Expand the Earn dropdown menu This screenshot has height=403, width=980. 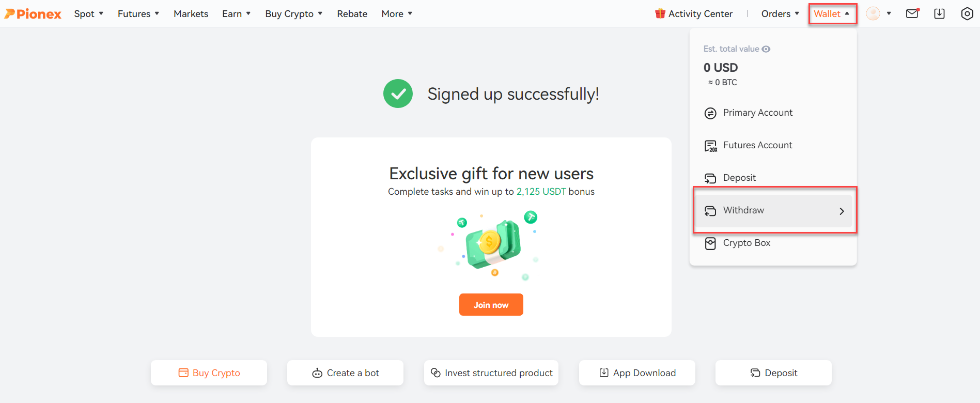237,14
